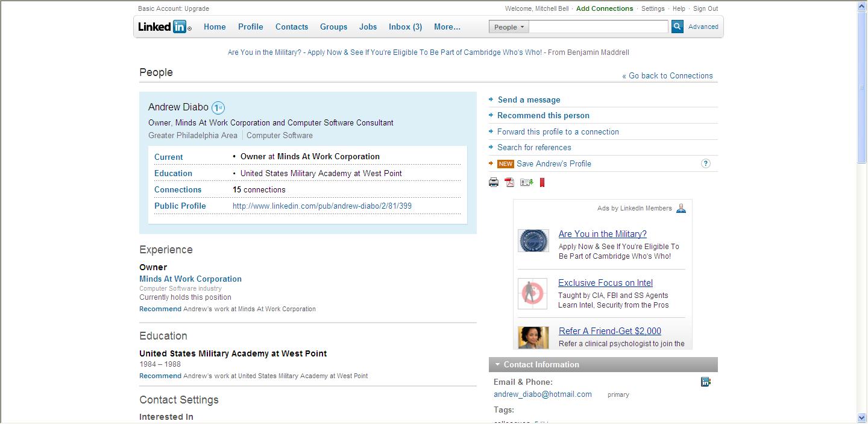This screenshot has width=868, height=424.
Task: Click Send a message
Action: tap(529, 100)
